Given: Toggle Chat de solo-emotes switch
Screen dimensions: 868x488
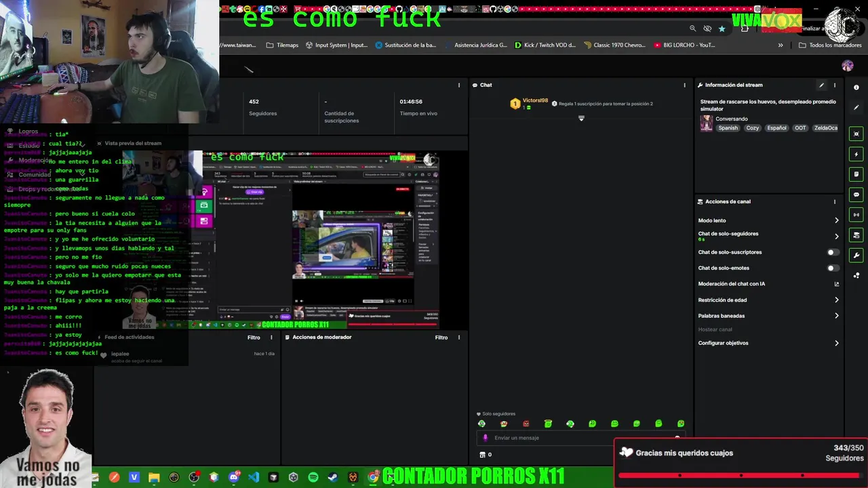Looking at the screenshot, I should point(833,268).
